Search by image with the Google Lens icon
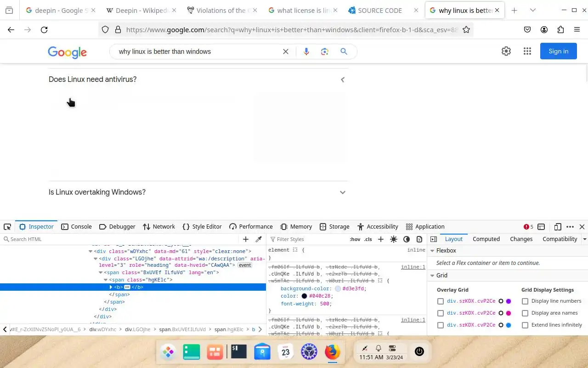 pos(325,52)
